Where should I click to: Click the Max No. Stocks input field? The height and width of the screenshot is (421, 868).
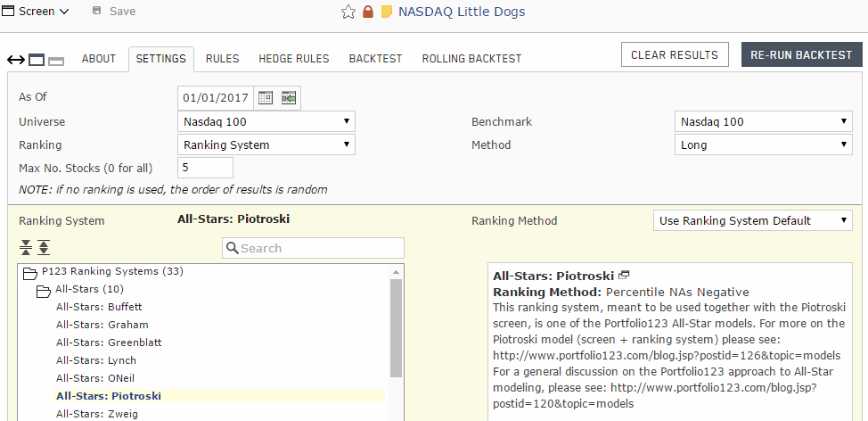tap(205, 168)
